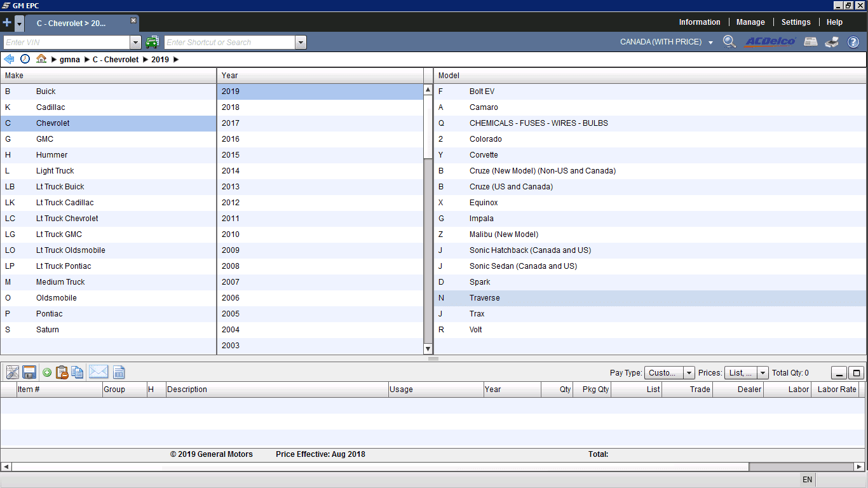The height and width of the screenshot is (488, 868).
Task: Click the spreadsheet export icon
Action: [x=119, y=372]
